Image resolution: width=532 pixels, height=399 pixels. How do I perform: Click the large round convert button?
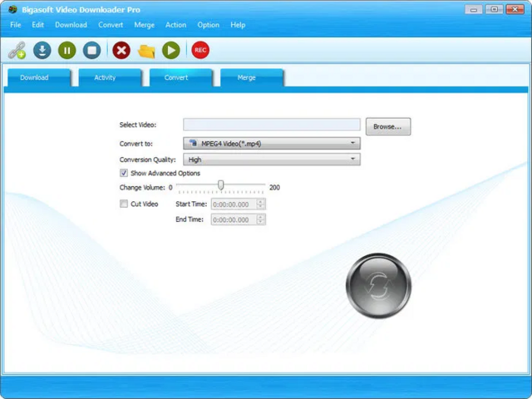(378, 286)
